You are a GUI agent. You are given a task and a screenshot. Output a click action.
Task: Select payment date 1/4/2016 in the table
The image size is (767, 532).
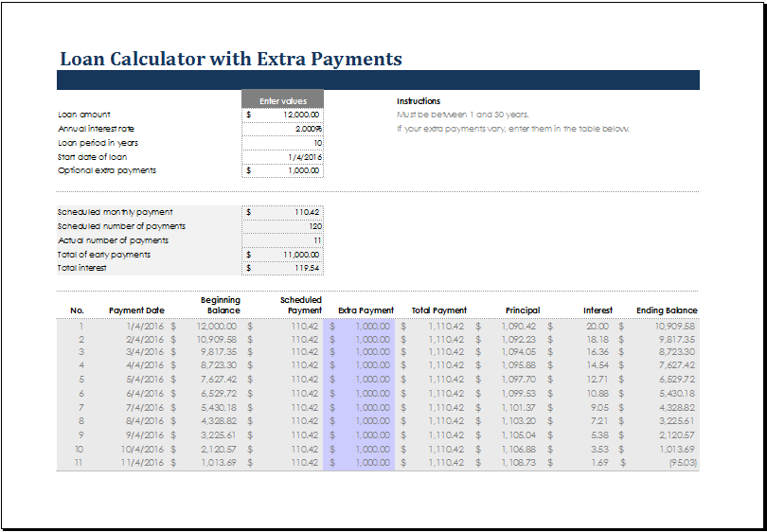click(x=145, y=327)
